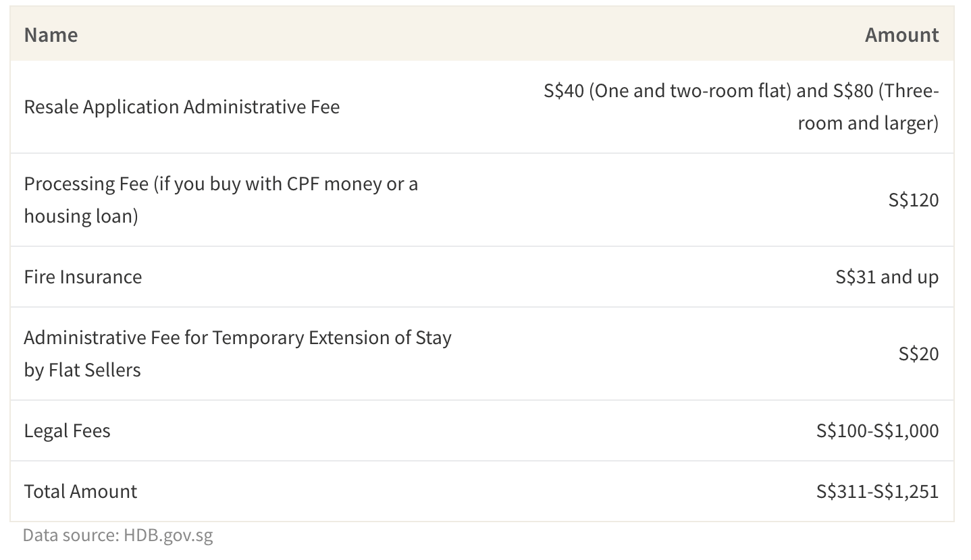Click the S$311-S$1,251 total value
Image resolution: width=971 pixels, height=560 pixels.
(877, 491)
